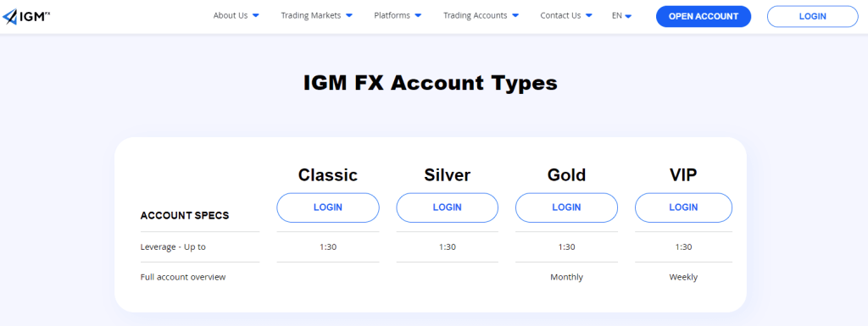Click the Contact Us dropdown arrow
The width and height of the screenshot is (868, 326).
coord(588,16)
